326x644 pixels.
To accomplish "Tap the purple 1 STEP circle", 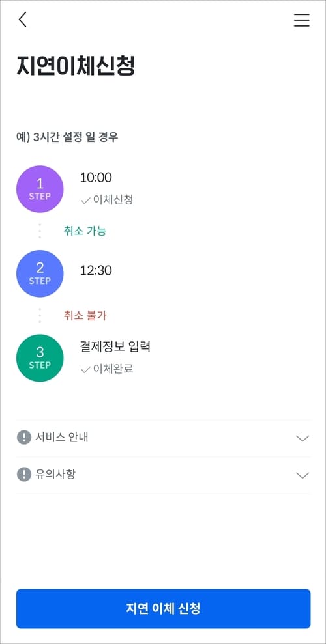I will tap(40, 189).
